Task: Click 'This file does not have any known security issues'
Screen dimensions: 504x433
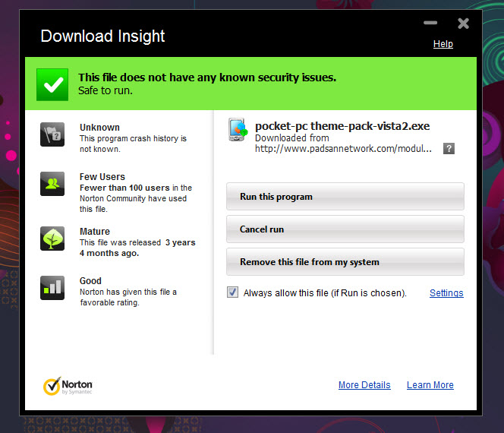Action: (x=207, y=77)
